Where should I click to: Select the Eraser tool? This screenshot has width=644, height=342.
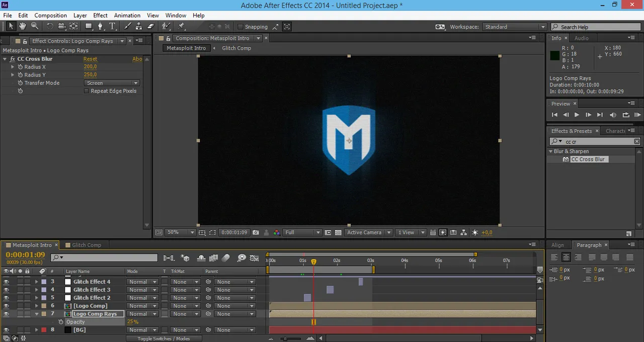coord(150,26)
